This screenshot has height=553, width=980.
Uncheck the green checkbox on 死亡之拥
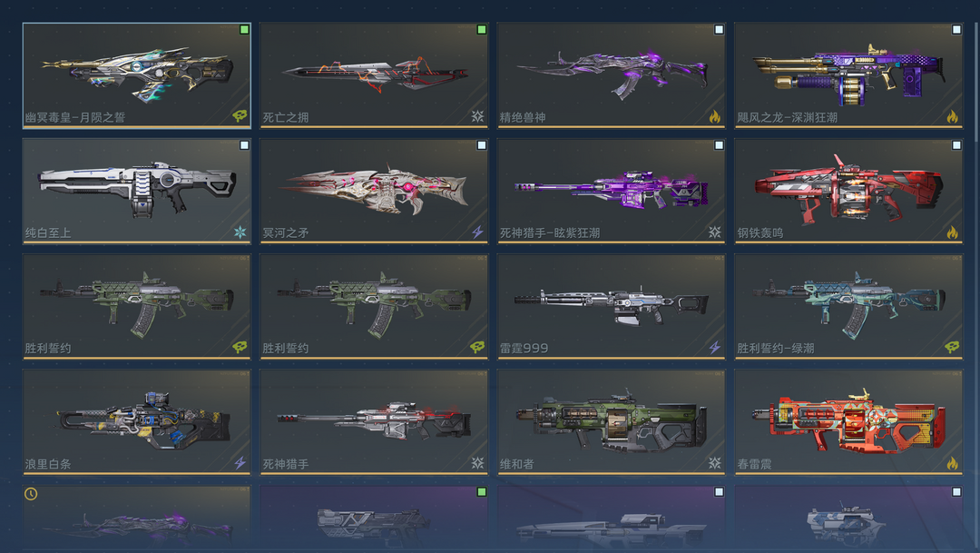(x=481, y=29)
